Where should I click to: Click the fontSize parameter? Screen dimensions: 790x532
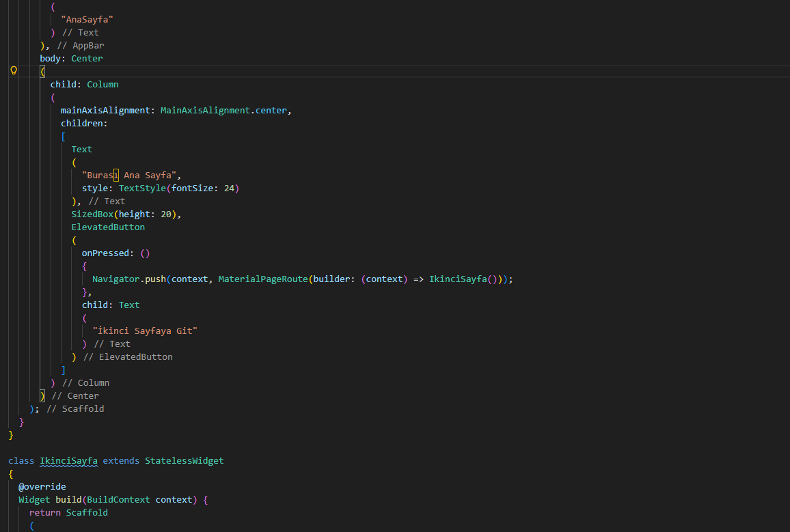click(192, 188)
